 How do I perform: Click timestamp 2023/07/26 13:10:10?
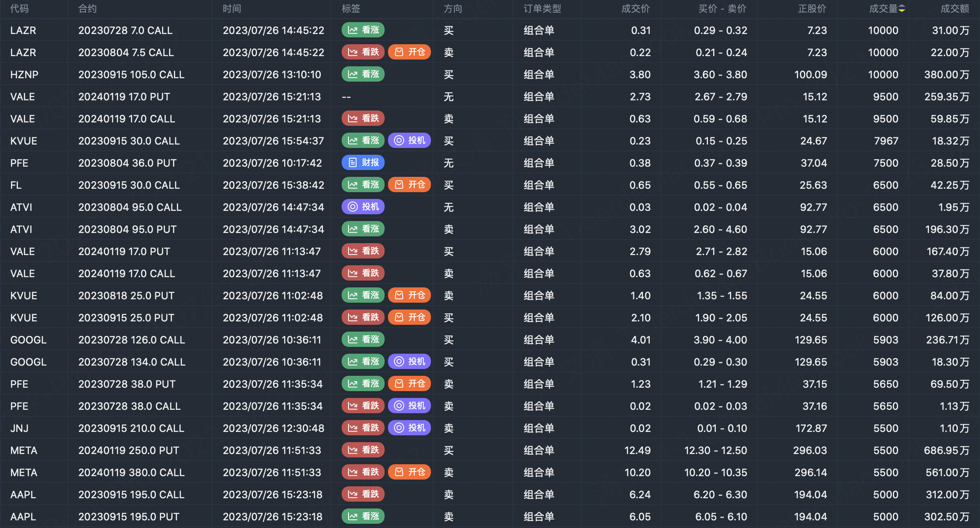point(272,74)
